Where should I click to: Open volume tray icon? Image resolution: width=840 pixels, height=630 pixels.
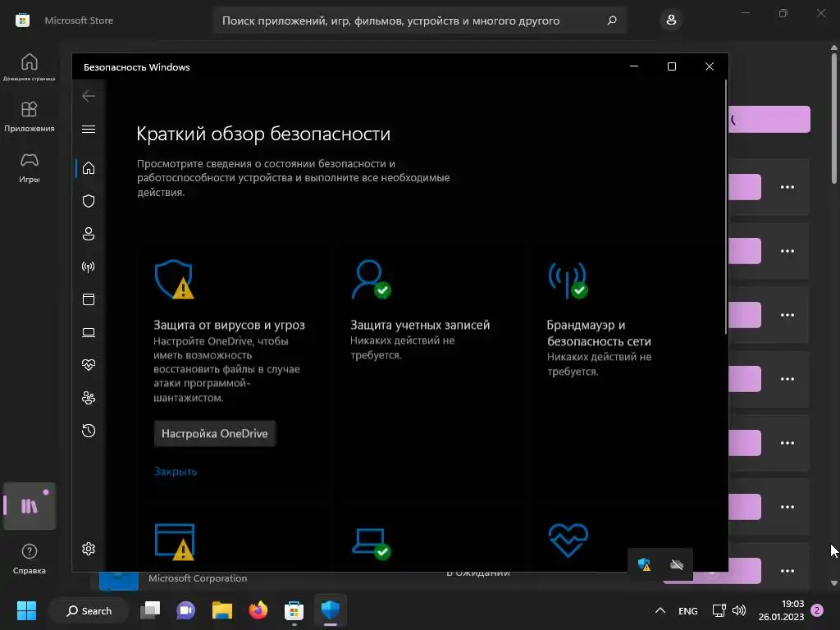[x=739, y=610]
